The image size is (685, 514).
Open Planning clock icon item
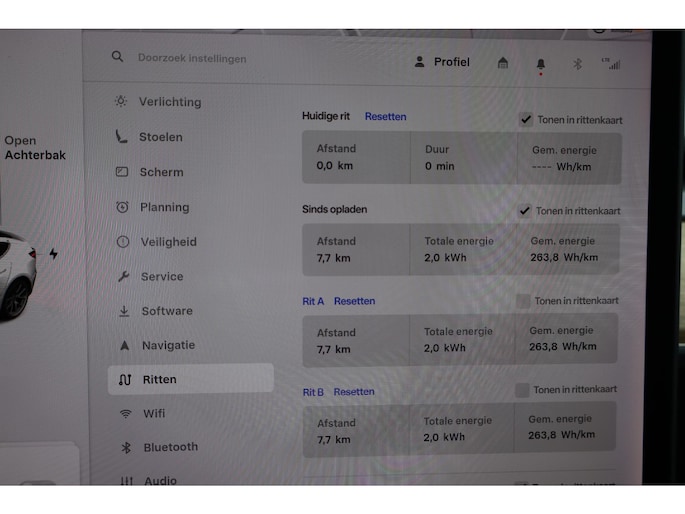[122, 207]
